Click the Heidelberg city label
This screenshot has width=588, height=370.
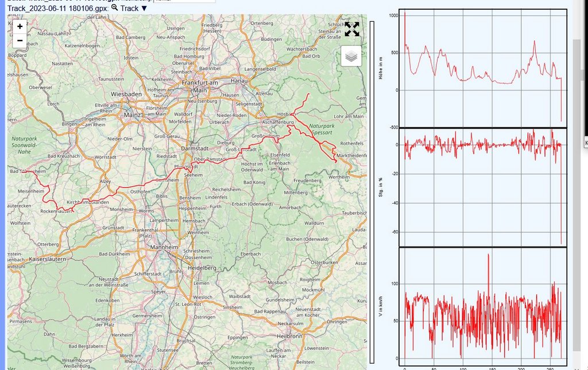pyautogui.click(x=202, y=268)
